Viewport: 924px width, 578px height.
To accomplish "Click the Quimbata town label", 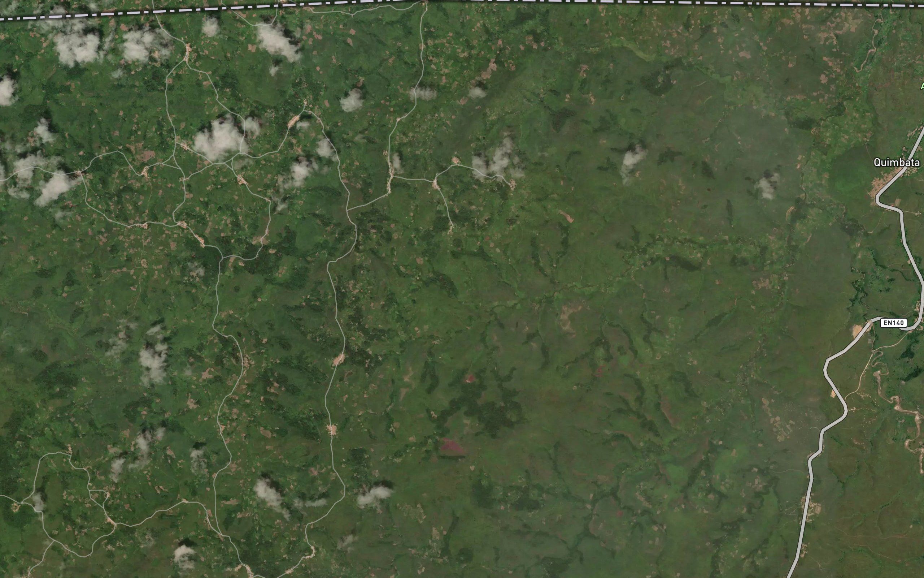I will (x=897, y=163).
